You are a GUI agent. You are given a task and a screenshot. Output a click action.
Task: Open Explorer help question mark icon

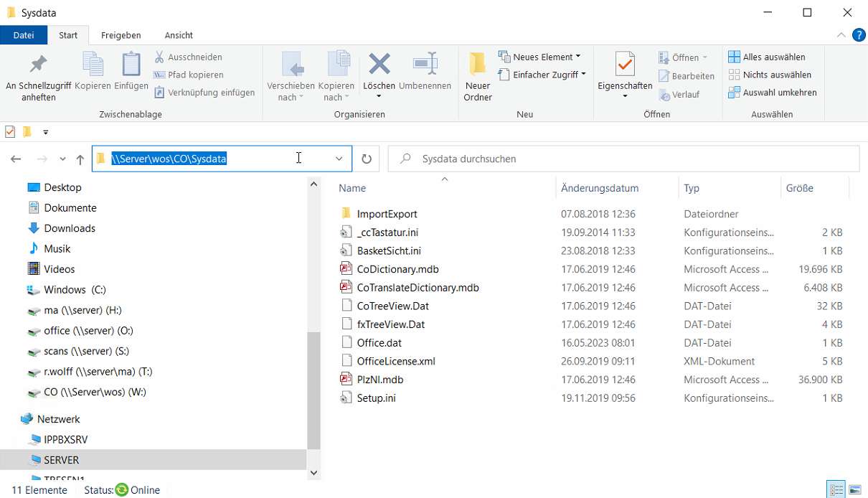coord(859,35)
